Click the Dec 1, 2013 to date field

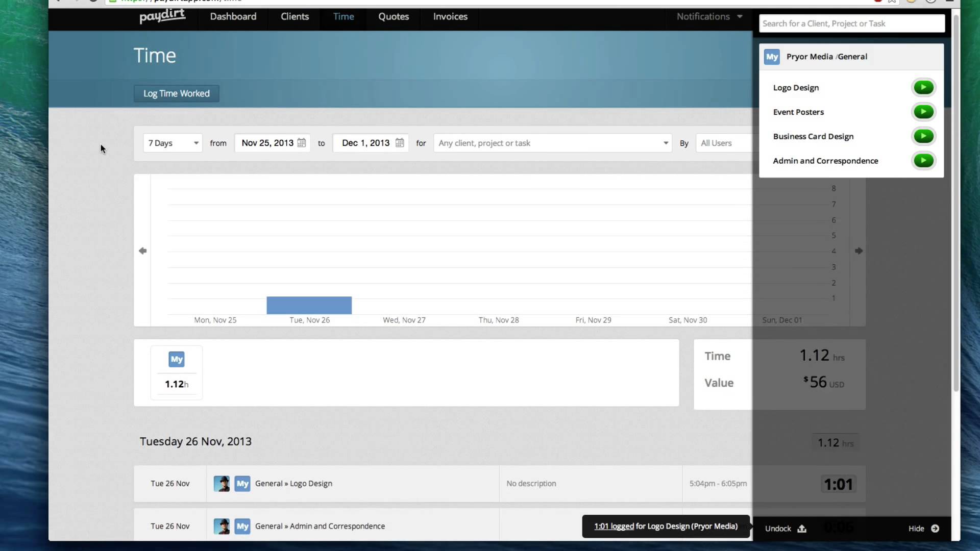(371, 143)
